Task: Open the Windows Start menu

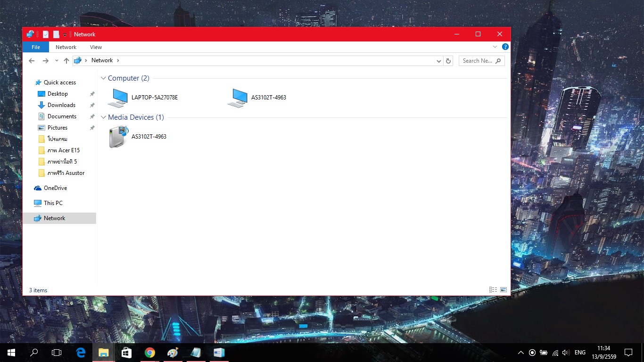Action: coord(11,353)
